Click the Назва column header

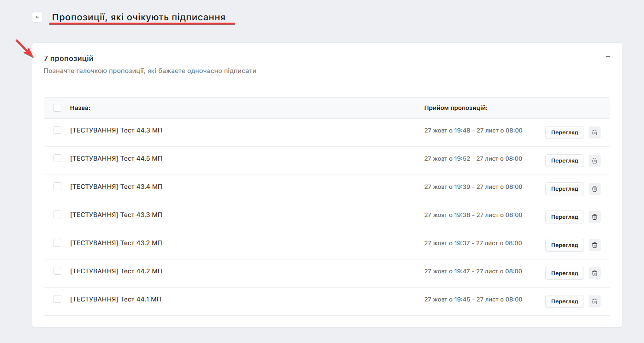click(80, 108)
